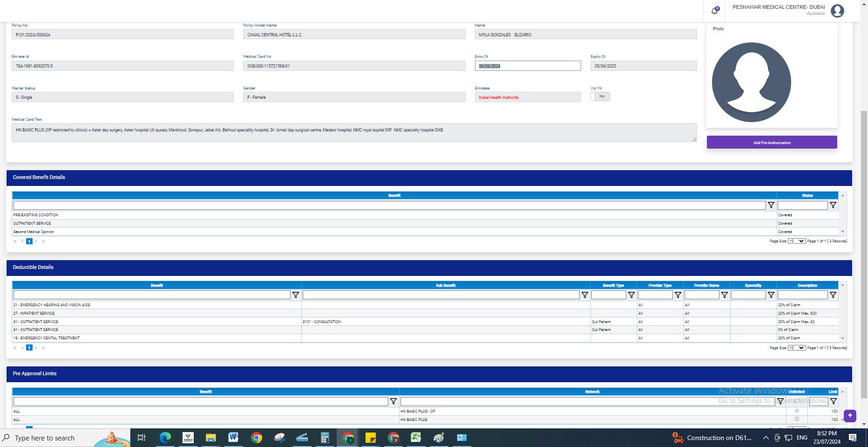Open Page Size dropdown in Covered Benefit Details
Screen dimensions: 868x447
[x=796, y=241]
